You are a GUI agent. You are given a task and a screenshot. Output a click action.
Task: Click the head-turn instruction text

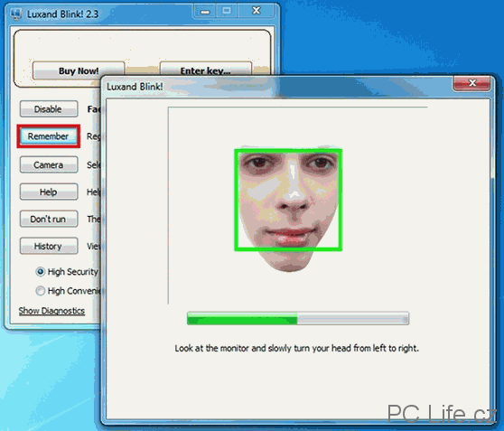coord(296,348)
